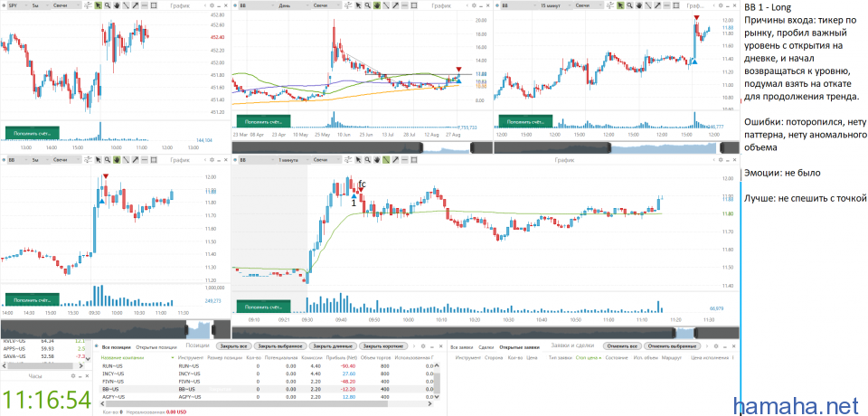
Task: Open chart type dropdown in BB 15-minute chart
Action: [589, 5]
